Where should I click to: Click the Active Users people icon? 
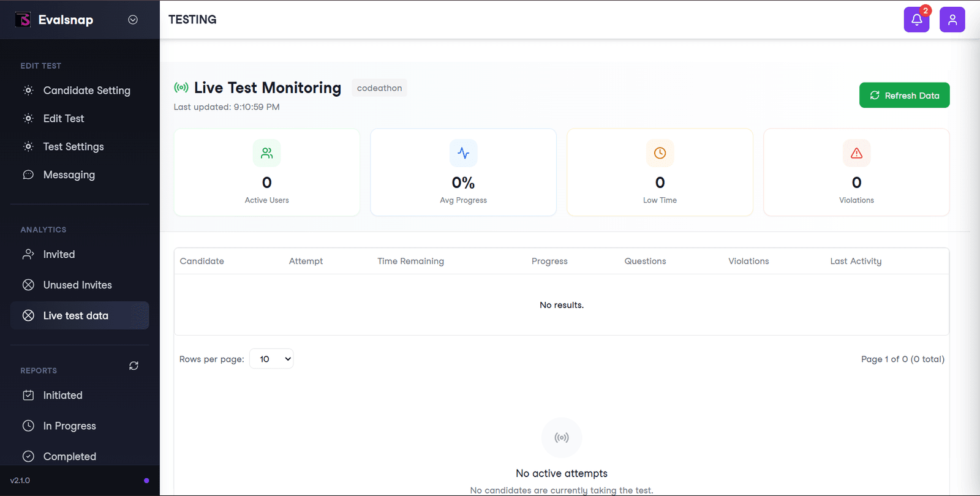coord(266,153)
